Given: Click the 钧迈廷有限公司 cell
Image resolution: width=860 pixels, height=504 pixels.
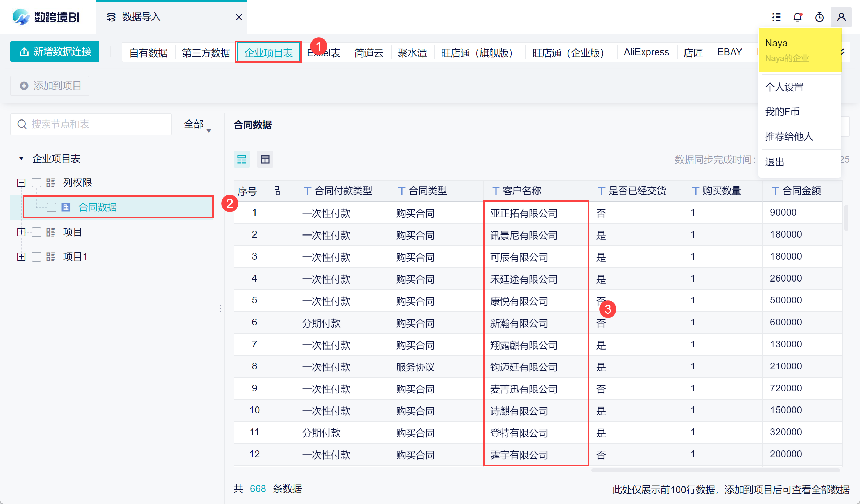Looking at the screenshot, I should (536, 367).
